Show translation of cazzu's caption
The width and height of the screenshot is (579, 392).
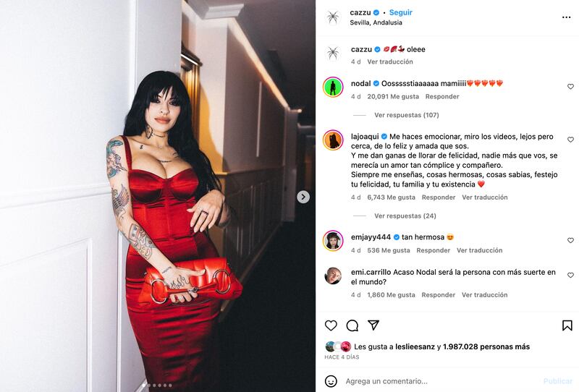pyautogui.click(x=390, y=61)
